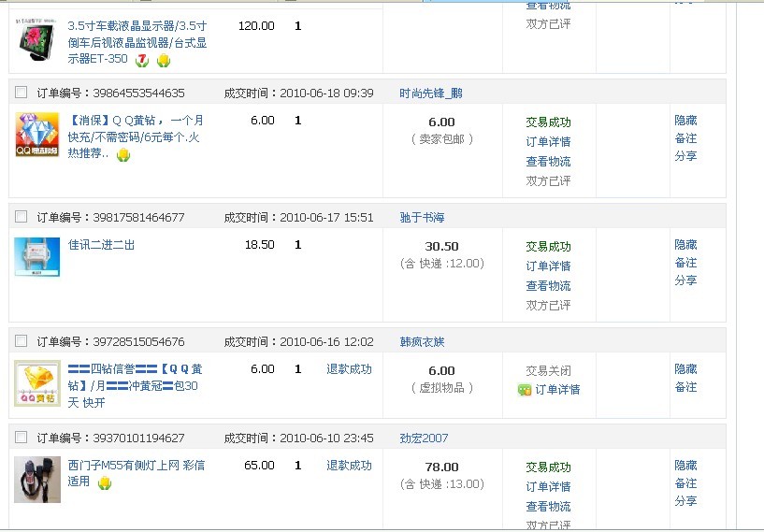
Task: Check the box for order 39728515054676
Action: [22, 341]
